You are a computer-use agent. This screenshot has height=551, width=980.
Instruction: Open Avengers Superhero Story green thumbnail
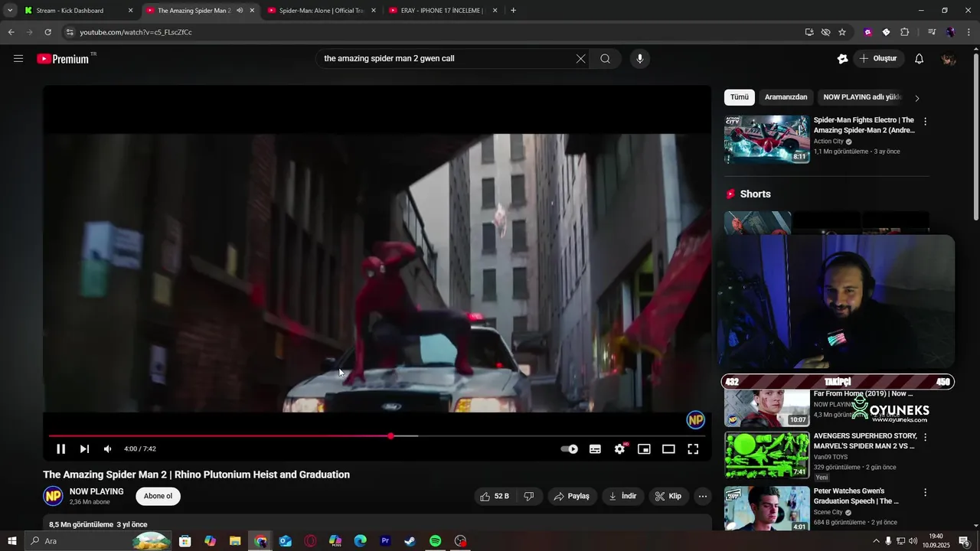pyautogui.click(x=766, y=455)
